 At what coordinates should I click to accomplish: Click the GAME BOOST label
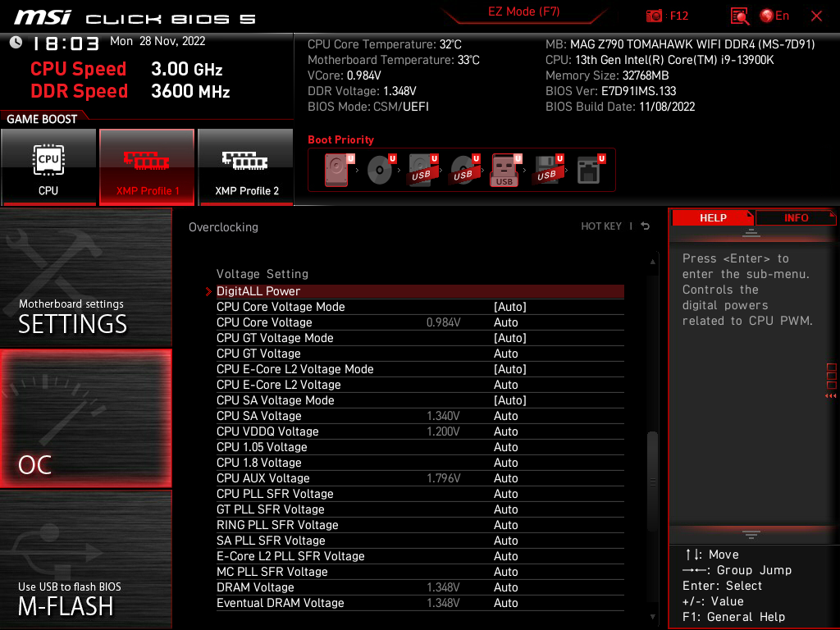[42, 119]
